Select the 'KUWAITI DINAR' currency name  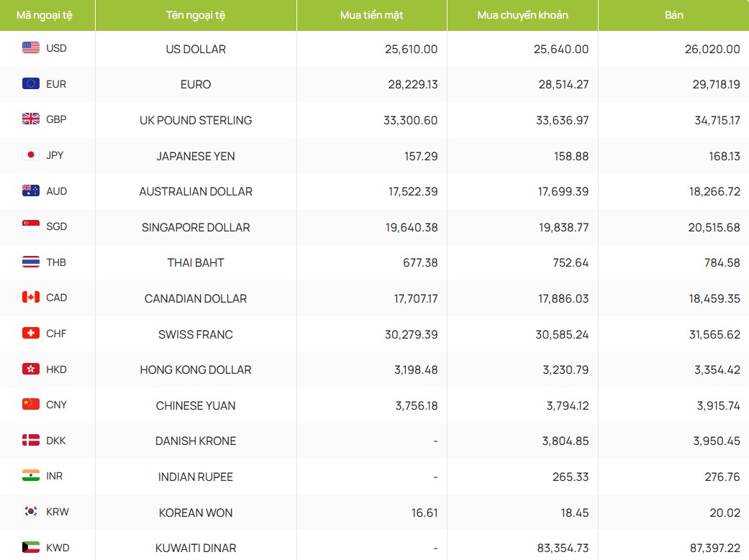tap(196, 548)
